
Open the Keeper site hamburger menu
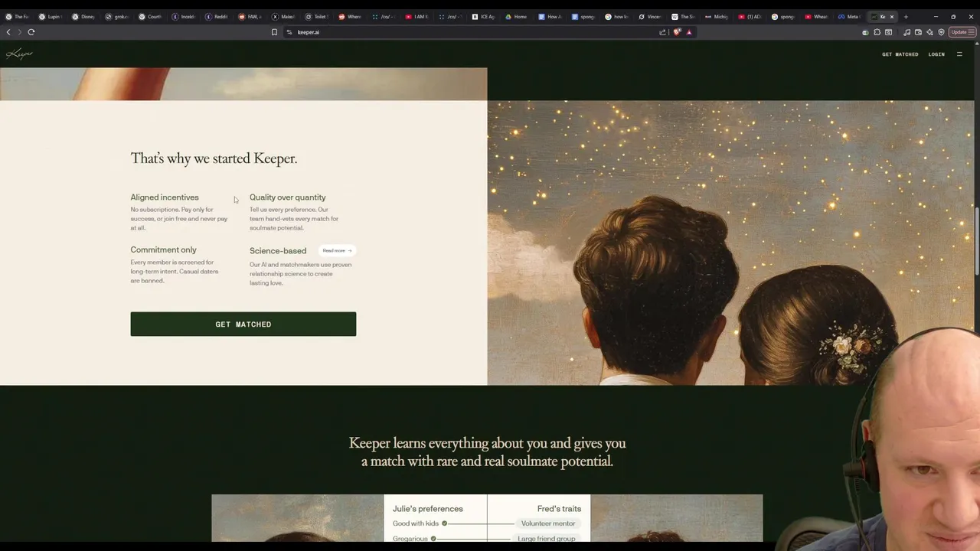[x=959, y=54]
